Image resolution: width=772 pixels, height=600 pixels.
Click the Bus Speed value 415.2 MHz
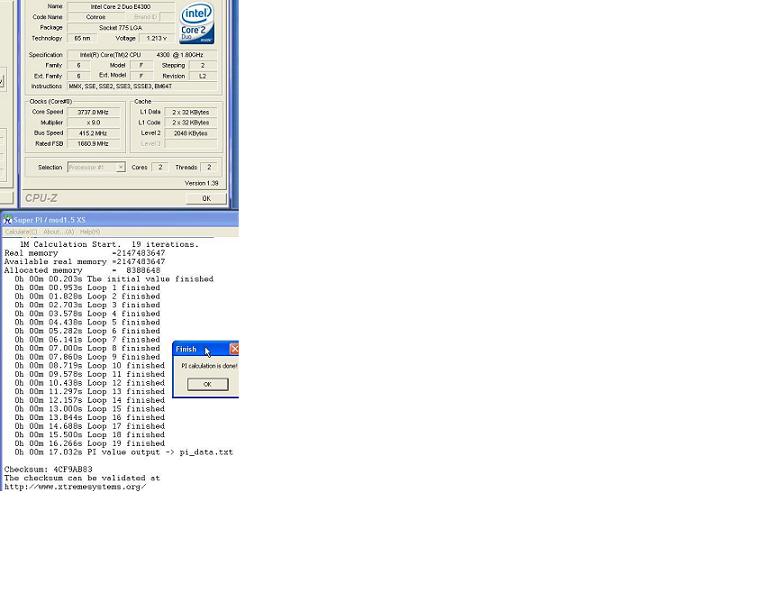coord(93,133)
